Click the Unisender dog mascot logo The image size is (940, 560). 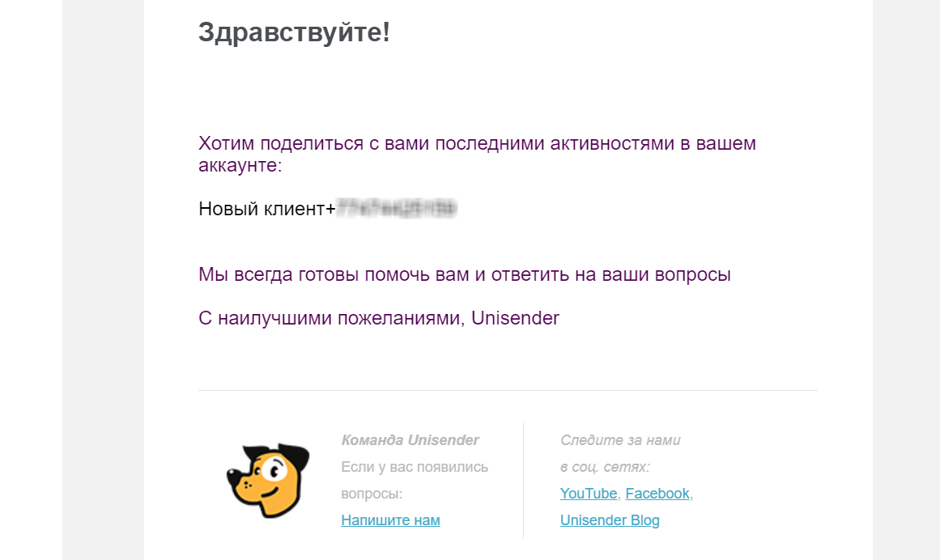tap(268, 481)
